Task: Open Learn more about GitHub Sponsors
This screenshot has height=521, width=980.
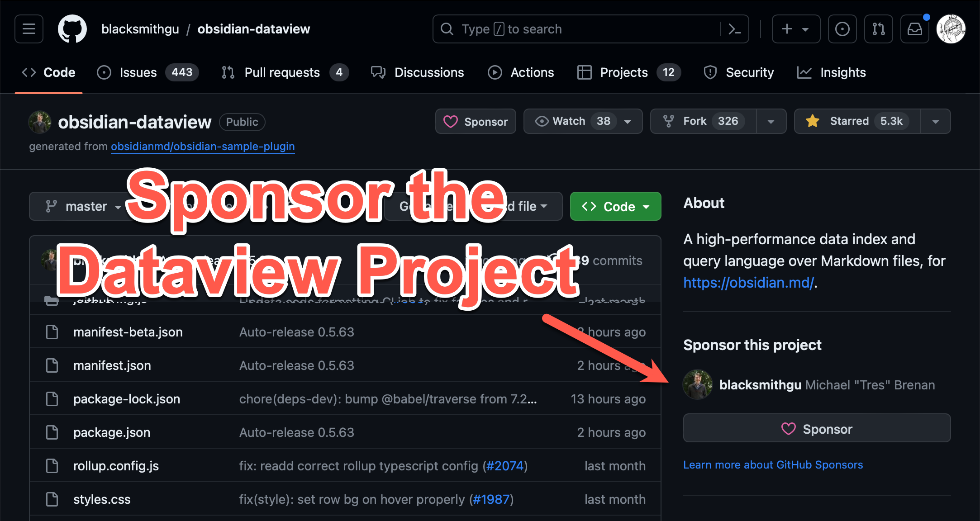Action: 773,465
